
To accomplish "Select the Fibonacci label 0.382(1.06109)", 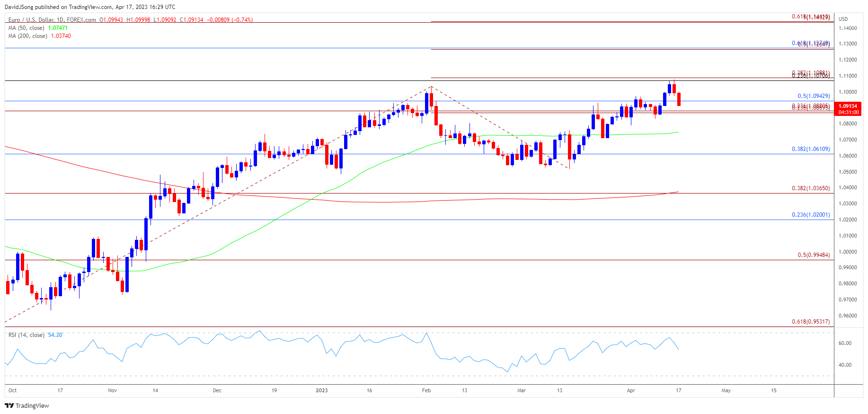I will [x=811, y=149].
